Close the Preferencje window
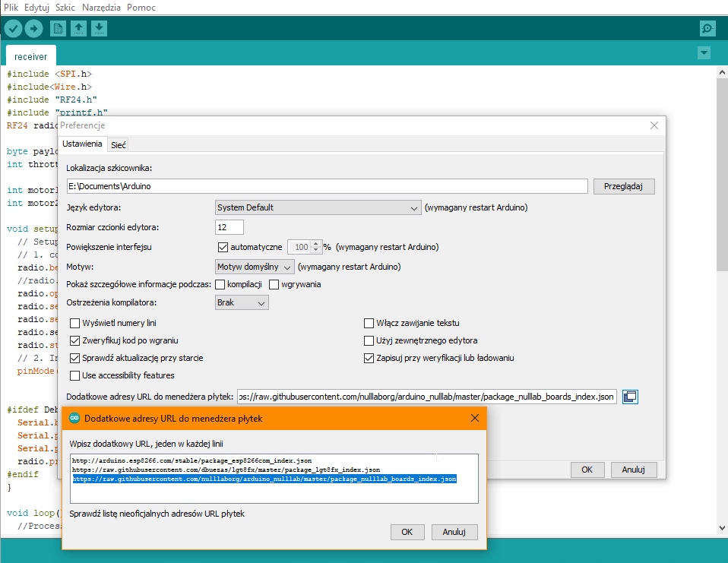 654,126
